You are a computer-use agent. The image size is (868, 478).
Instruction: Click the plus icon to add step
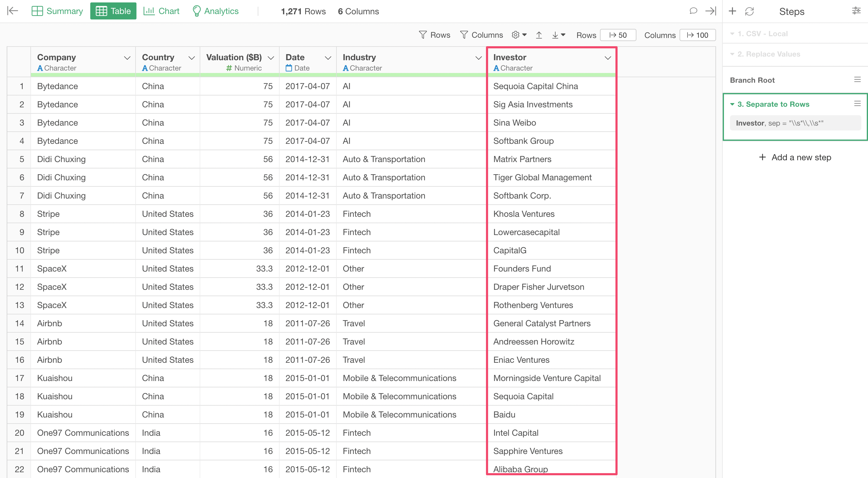[732, 11]
